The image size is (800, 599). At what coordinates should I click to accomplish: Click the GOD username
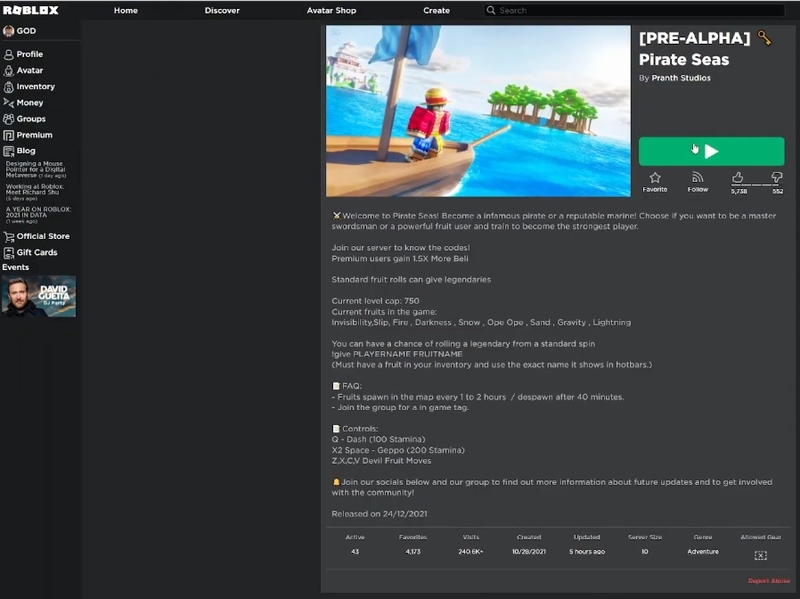tap(26, 31)
